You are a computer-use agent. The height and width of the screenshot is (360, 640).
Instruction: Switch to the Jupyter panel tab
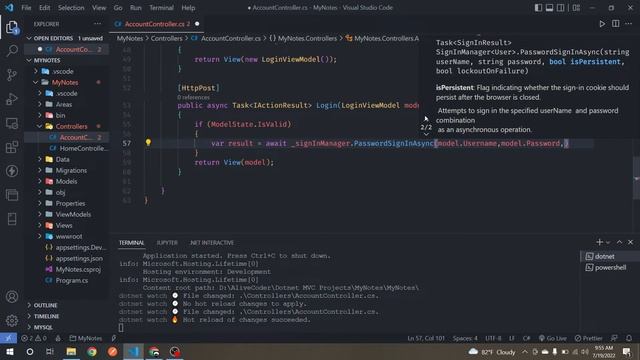click(x=167, y=242)
